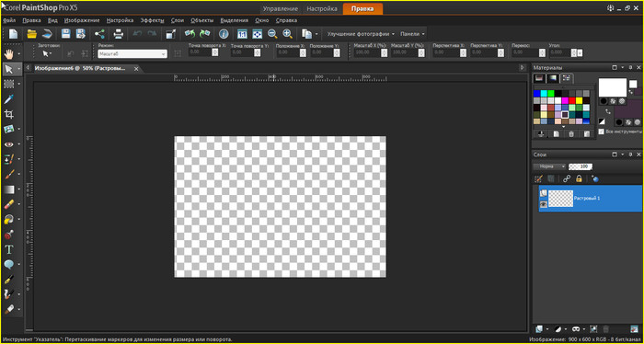The width and height of the screenshot is (644, 344).
Task: Open the Режим dropdown showing Масштаб
Action: coord(132,53)
